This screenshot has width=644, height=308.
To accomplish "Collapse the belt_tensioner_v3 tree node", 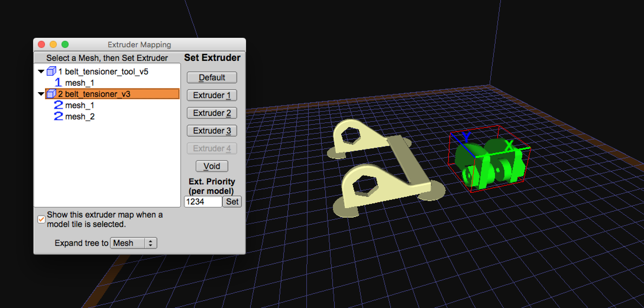I will click(41, 94).
